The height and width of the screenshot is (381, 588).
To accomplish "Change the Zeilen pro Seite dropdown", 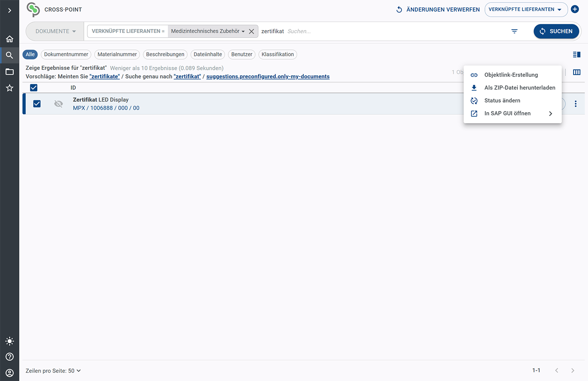I will (x=53, y=371).
